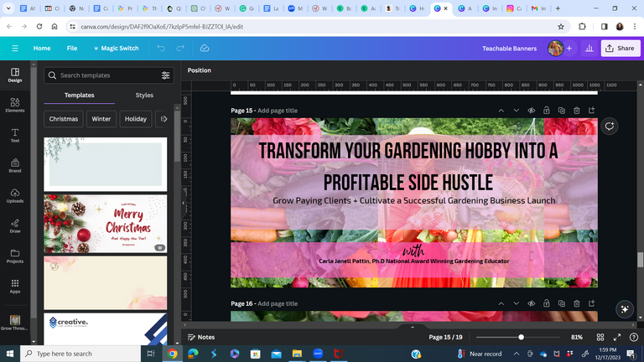
Task: Move Page 16 down with chevron
Action: [x=517, y=303]
